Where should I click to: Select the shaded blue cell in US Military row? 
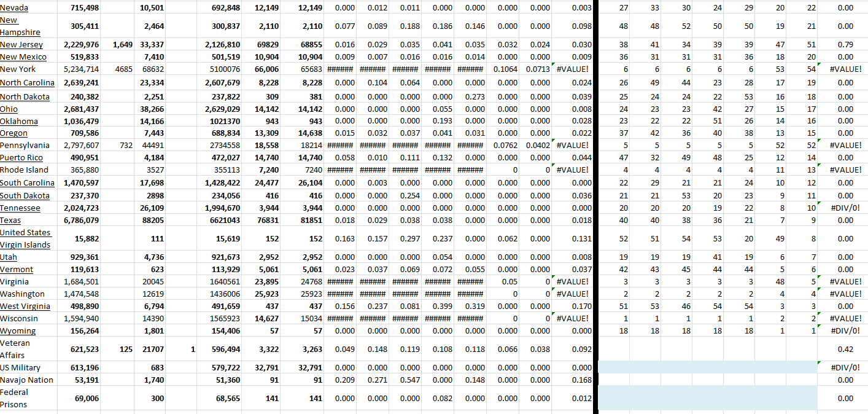pos(706,367)
